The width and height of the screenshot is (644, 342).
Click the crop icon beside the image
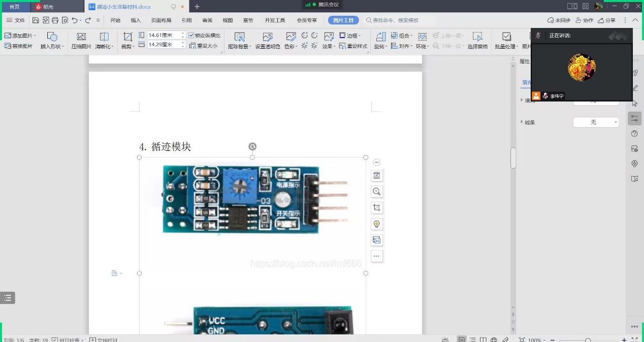coord(376,208)
